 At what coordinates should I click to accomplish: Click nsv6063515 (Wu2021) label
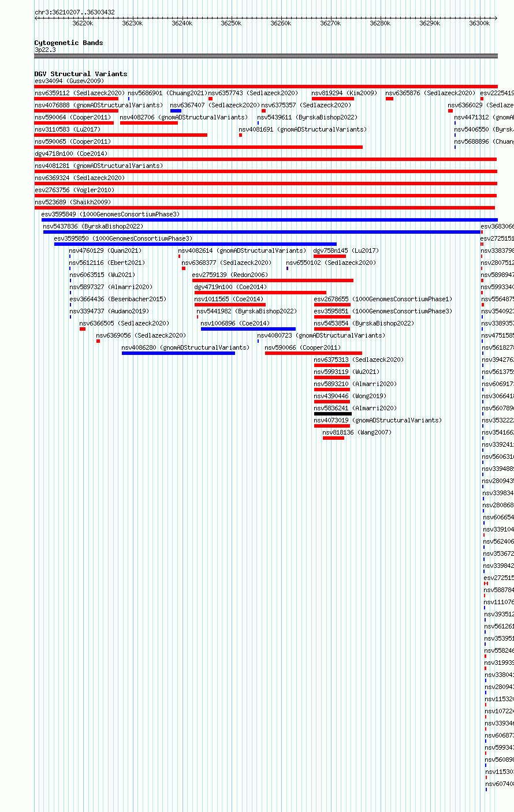coord(103,275)
